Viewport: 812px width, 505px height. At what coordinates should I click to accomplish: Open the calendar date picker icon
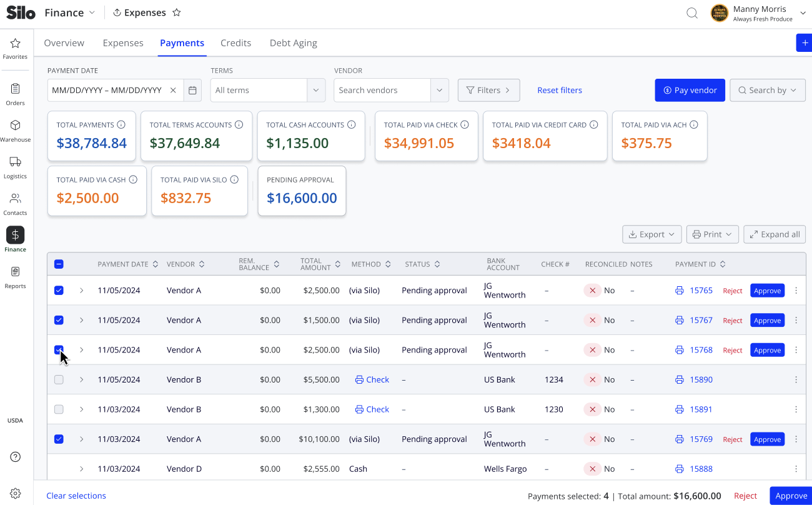pyautogui.click(x=192, y=90)
